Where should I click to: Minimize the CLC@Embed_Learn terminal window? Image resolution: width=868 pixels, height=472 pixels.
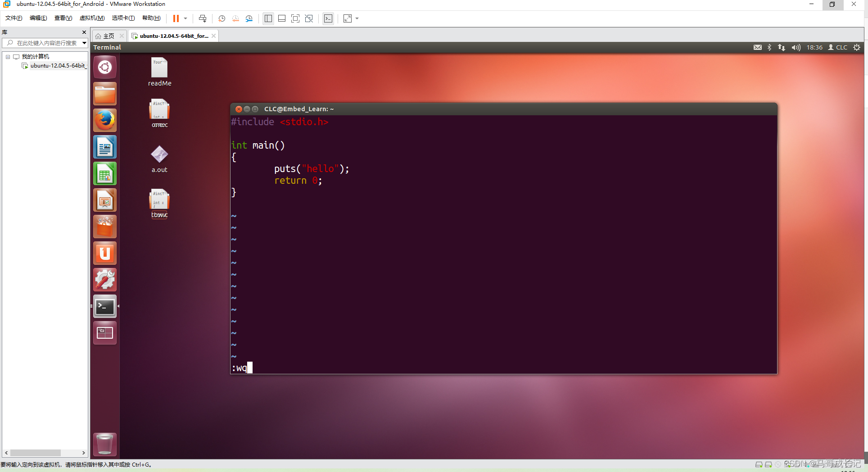tap(247, 109)
